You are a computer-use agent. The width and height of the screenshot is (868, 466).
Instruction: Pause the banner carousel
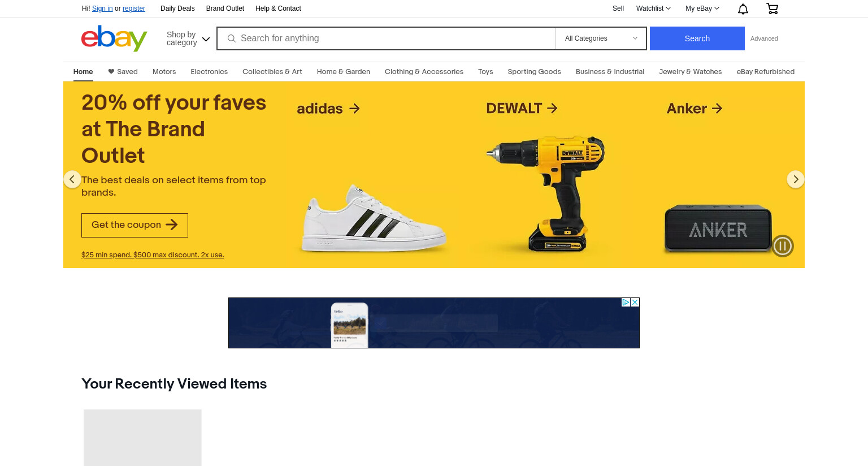783,246
